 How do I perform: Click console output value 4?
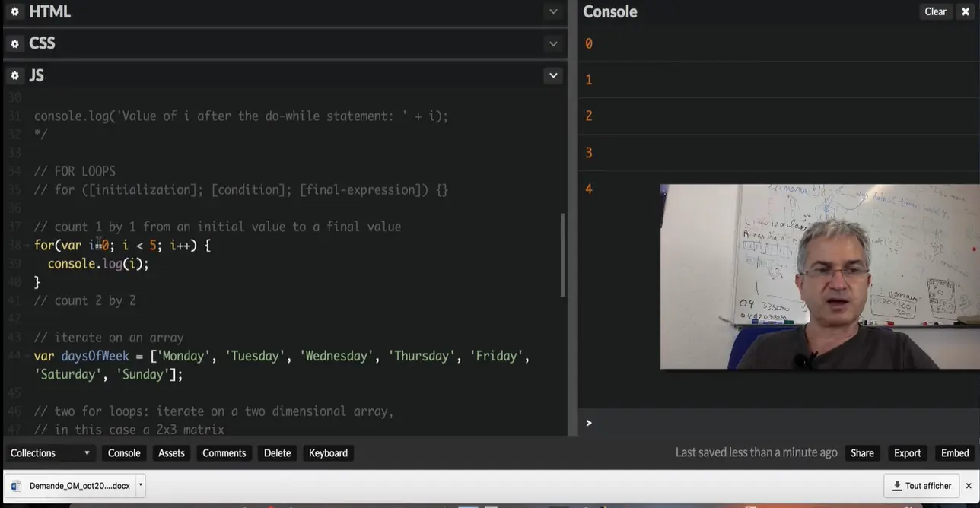pyautogui.click(x=589, y=189)
